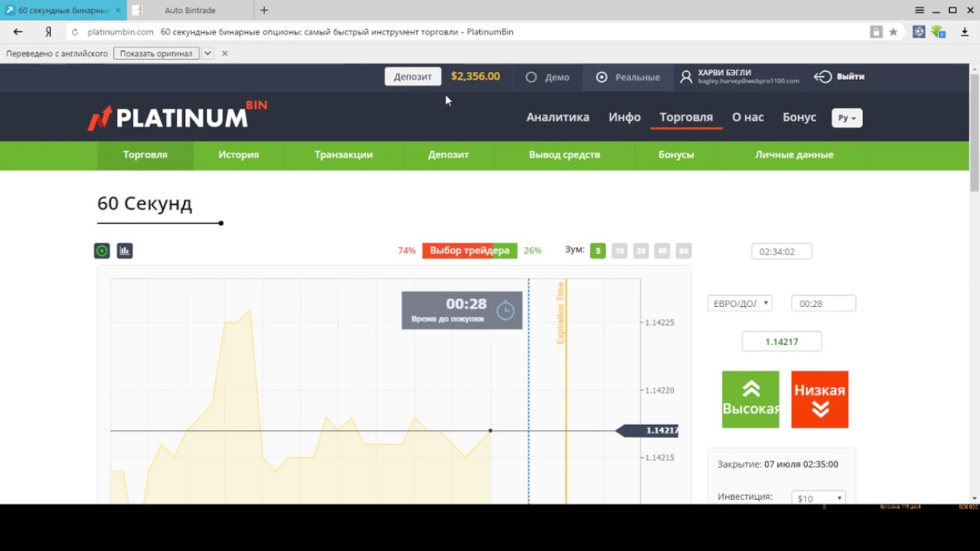Click the green Высокая button

[750, 399]
